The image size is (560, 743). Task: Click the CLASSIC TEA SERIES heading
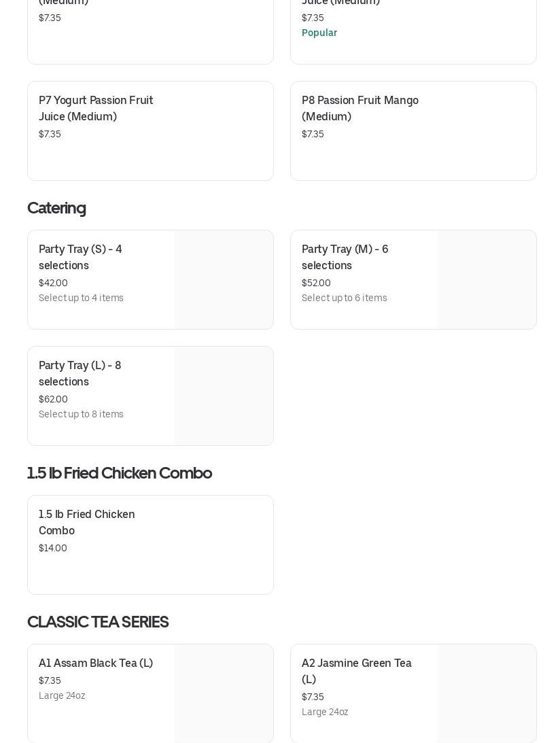pos(98,622)
